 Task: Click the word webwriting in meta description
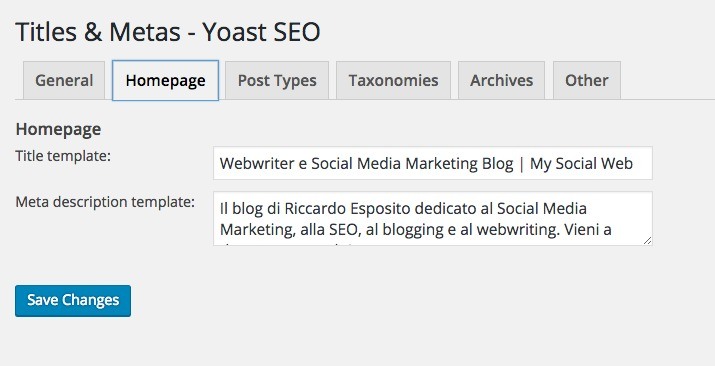tap(518, 230)
